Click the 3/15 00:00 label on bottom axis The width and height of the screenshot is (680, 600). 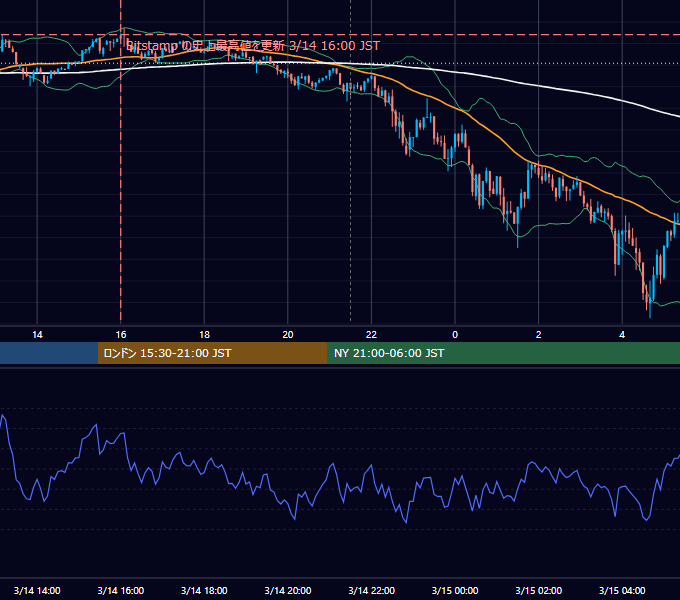pyautogui.click(x=455, y=590)
